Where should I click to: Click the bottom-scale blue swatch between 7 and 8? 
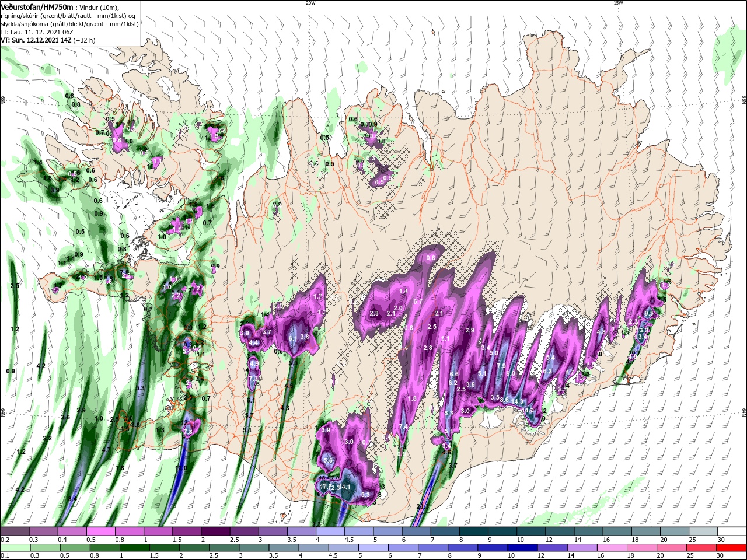[434, 548]
